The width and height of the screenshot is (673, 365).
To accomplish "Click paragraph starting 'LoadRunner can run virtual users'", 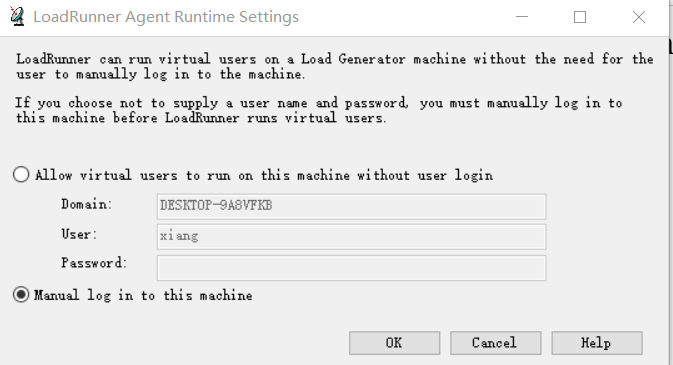I will 335,66.
